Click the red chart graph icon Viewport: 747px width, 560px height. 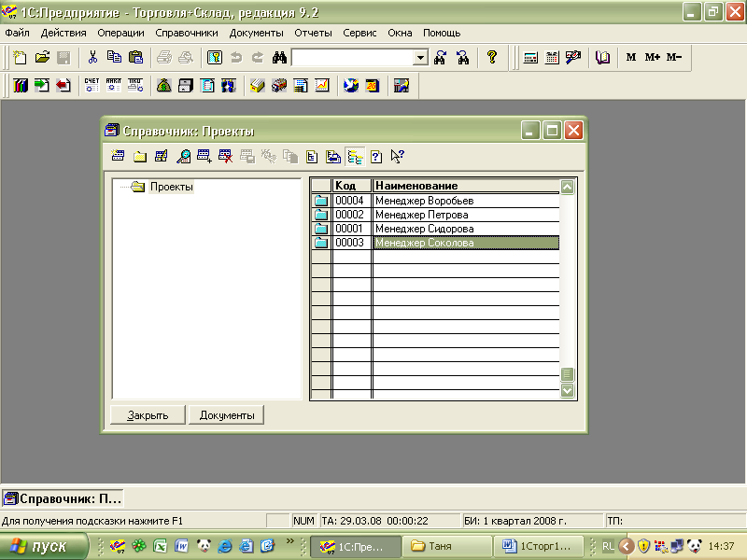[x=322, y=86]
